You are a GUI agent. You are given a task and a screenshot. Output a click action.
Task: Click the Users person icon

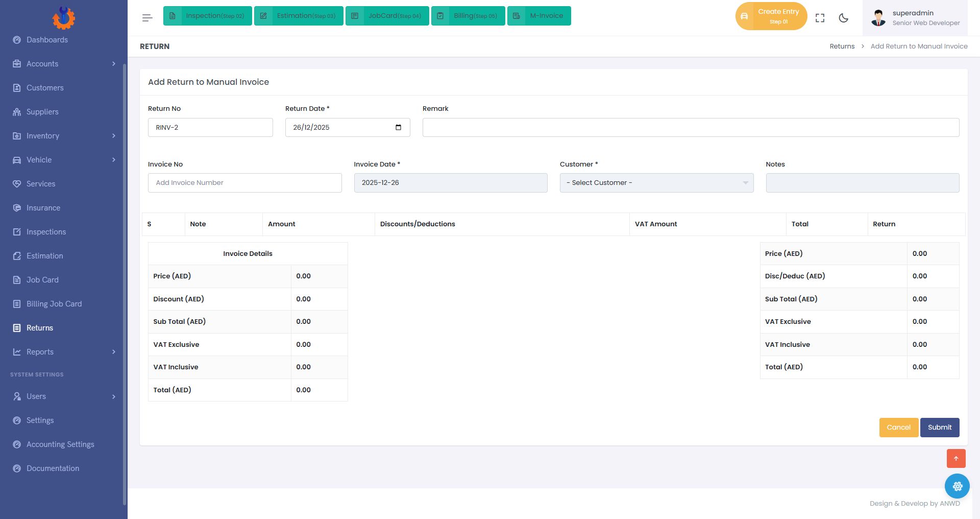[17, 396]
